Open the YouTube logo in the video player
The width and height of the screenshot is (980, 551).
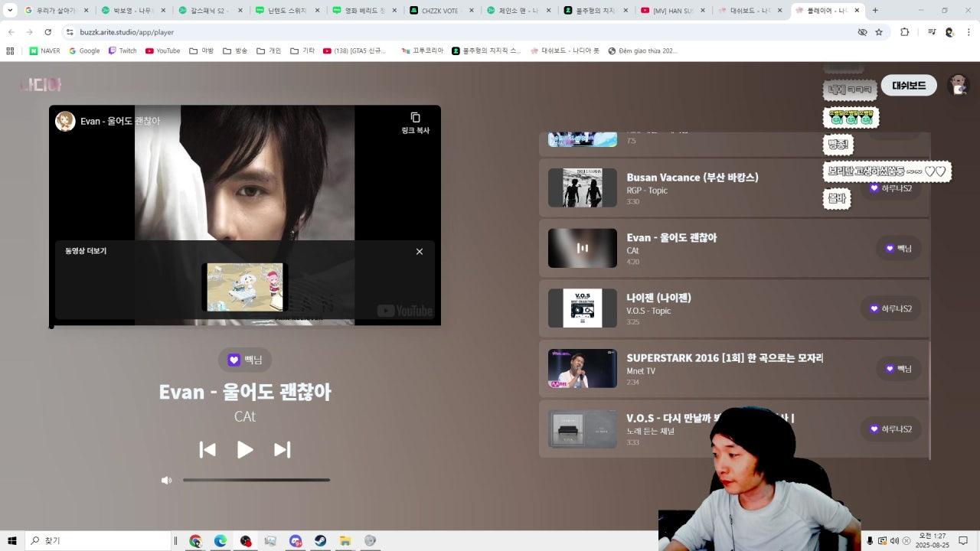pos(405,311)
